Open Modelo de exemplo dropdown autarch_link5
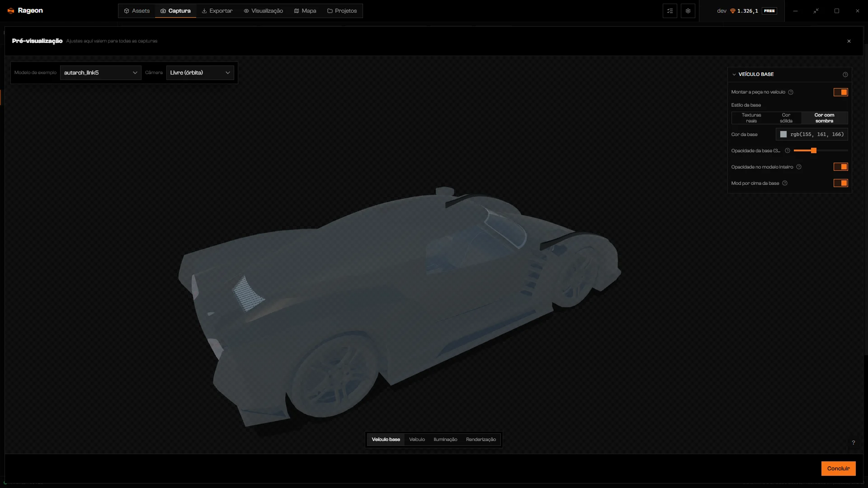The image size is (868, 488). point(101,73)
